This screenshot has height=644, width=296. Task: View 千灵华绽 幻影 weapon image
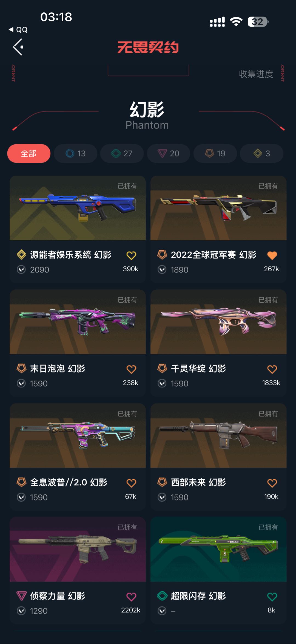click(x=218, y=322)
